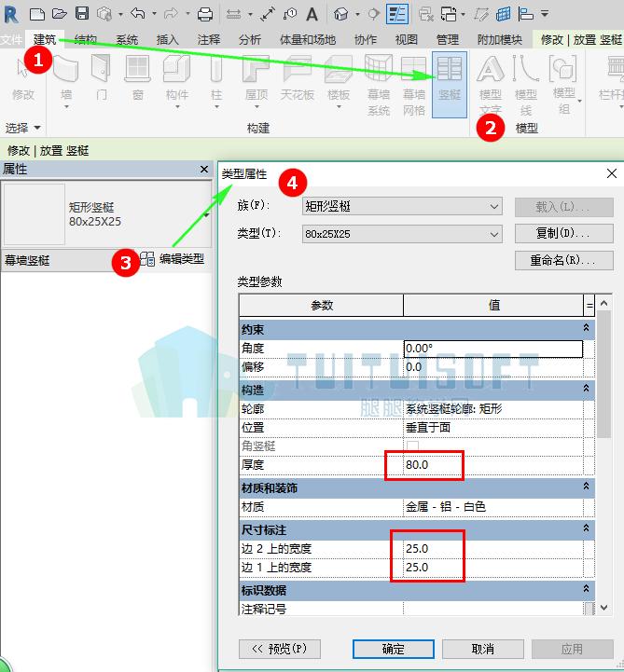Click the Undo arrow icon
This screenshot has width=624, height=672.
pos(138,14)
